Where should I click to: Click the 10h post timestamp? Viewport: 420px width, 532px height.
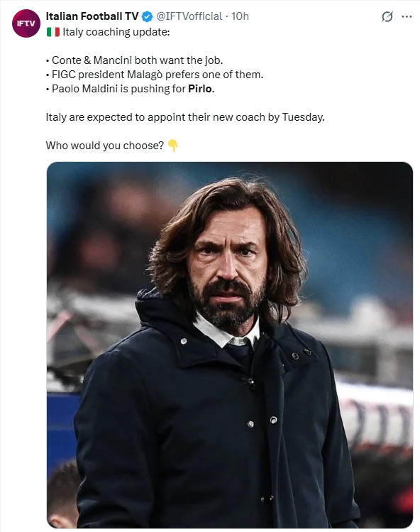(x=240, y=16)
